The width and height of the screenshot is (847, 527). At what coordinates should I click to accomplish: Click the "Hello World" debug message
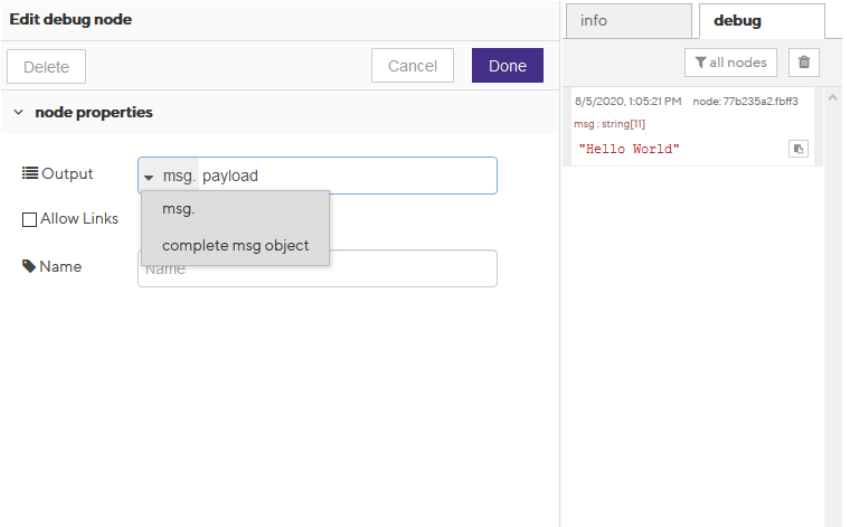(629, 149)
